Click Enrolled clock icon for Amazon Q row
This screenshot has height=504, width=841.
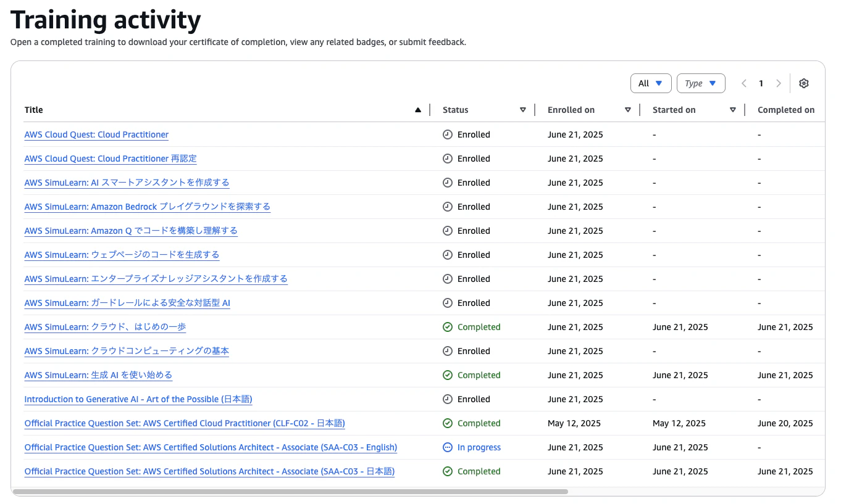tap(448, 231)
